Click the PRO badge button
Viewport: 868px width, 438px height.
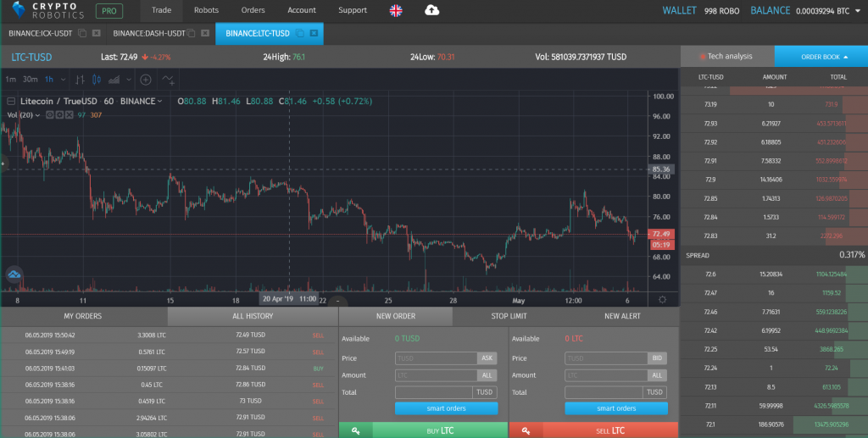[109, 10]
